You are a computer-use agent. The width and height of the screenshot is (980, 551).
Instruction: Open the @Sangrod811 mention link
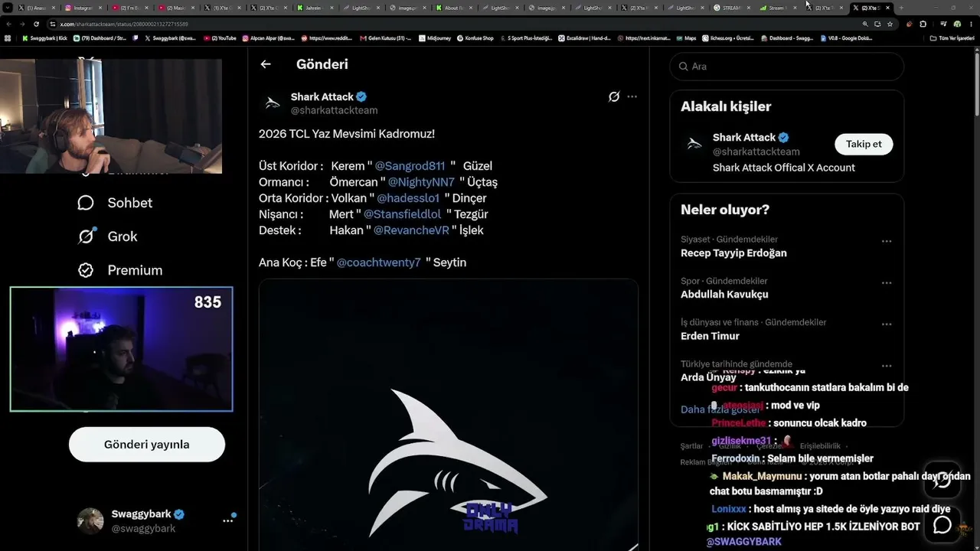click(410, 166)
